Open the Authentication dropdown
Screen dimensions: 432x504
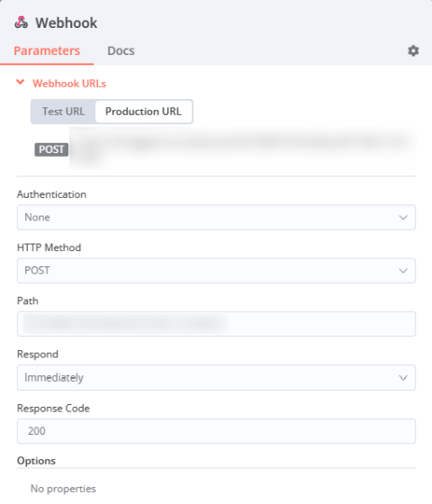[216, 217]
